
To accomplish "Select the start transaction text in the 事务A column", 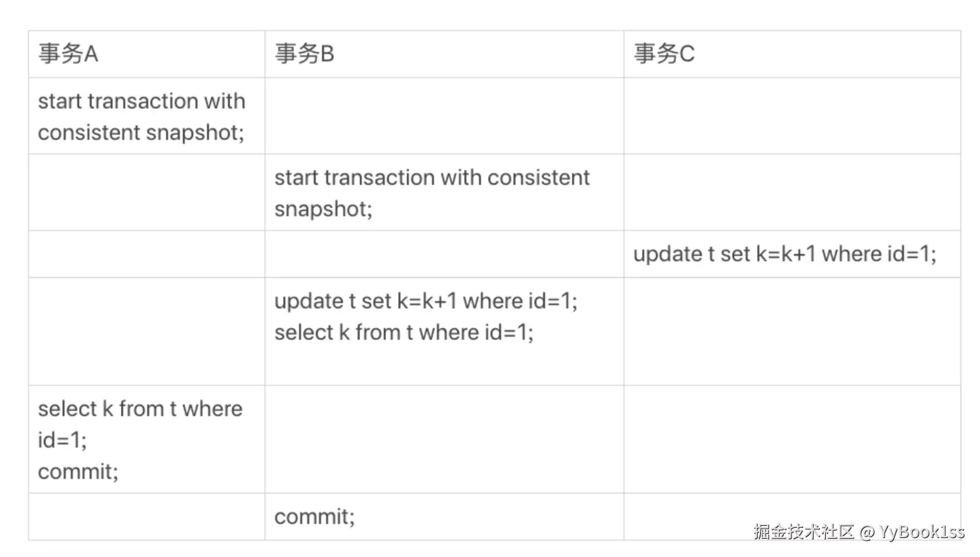I will coord(141,116).
